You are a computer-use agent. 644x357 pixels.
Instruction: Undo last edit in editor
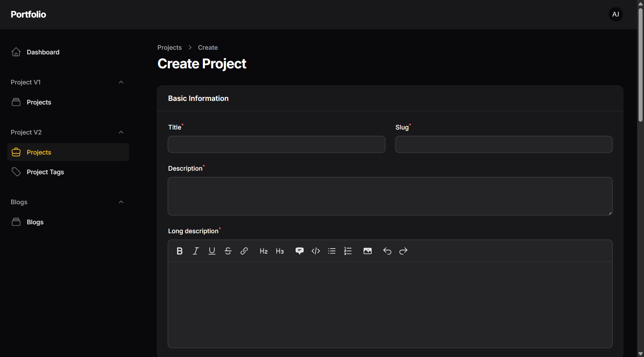(x=387, y=251)
